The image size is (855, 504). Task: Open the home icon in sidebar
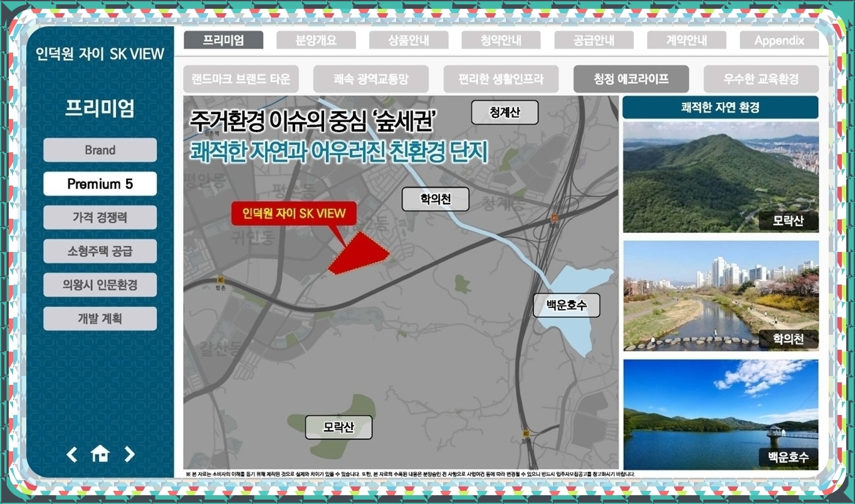point(100,454)
